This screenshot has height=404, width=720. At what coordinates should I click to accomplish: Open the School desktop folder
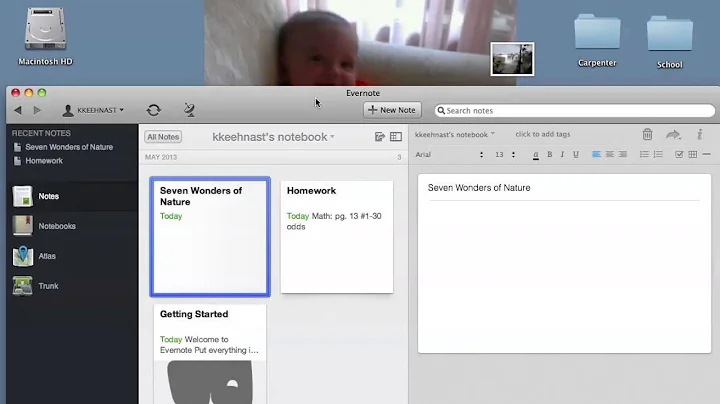pyautogui.click(x=669, y=42)
